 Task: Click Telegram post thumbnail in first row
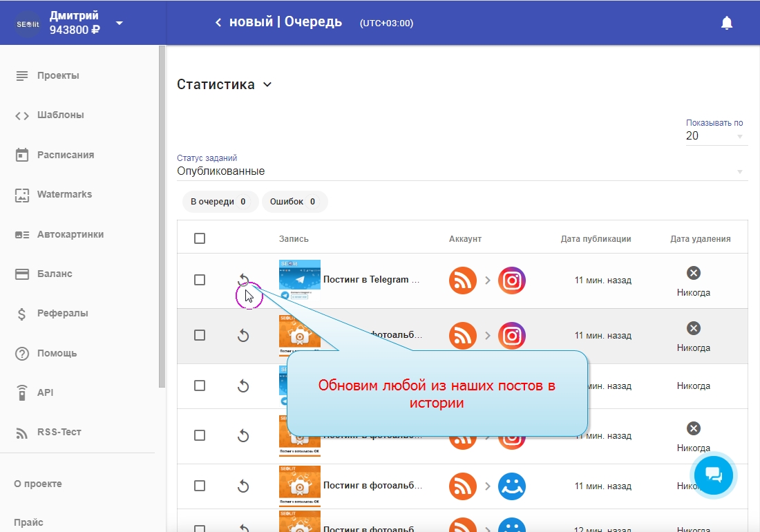click(299, 279)
